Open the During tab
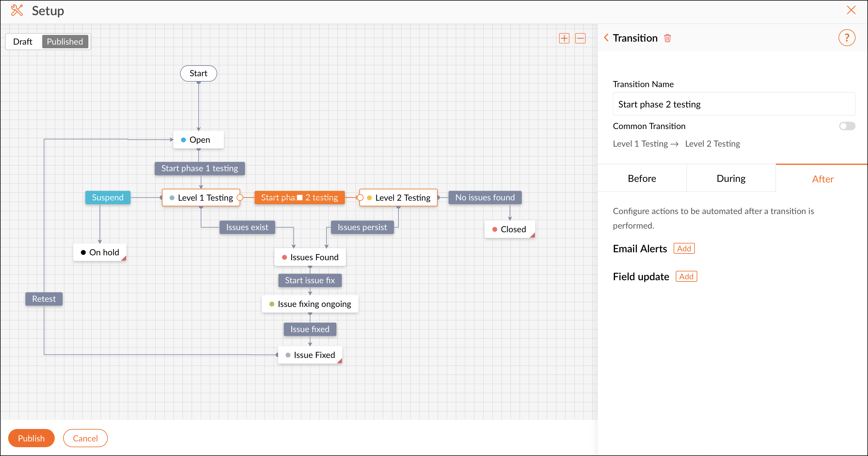Image resolution: width=868 pixels, height=456 pixels. (731, 179)
